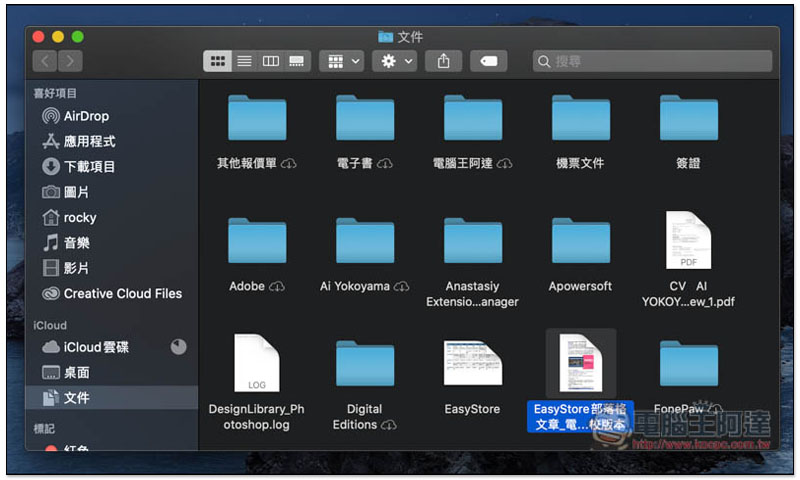
Task: Go forward with the right arrow button
Action: click(70, 61)
